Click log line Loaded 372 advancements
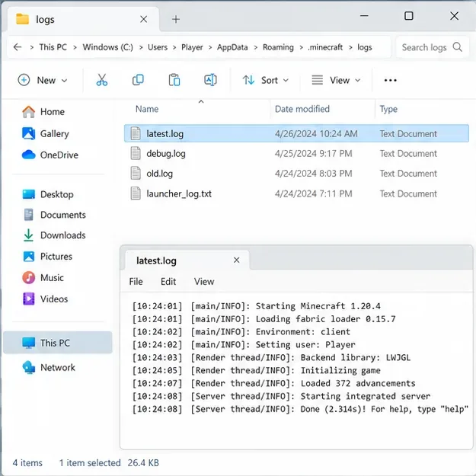The height and width of the screenshot is (476, 476). [273, 383]
